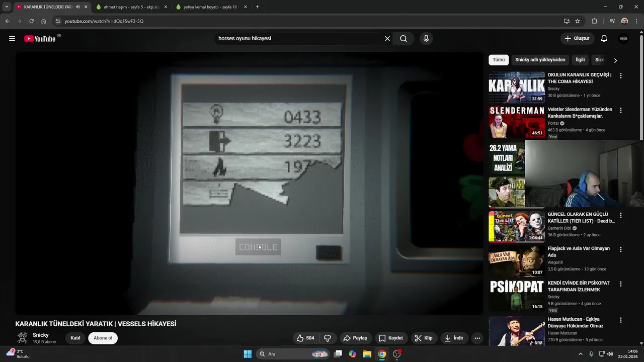
Task: Mute the KARANLIK TÜNELDEKİ tab audio
Action: 77,7
